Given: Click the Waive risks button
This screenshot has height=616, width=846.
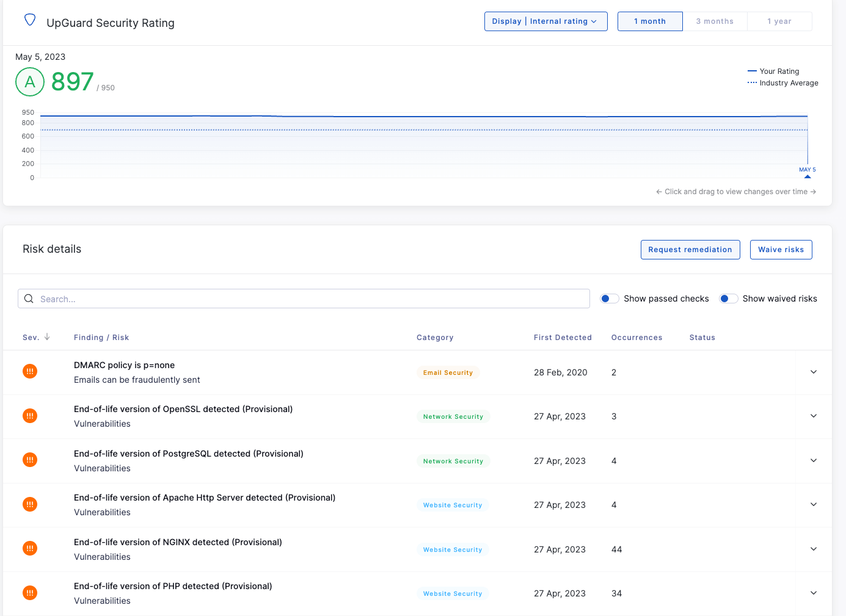Looking at the screenshot, I should [781, 250].
